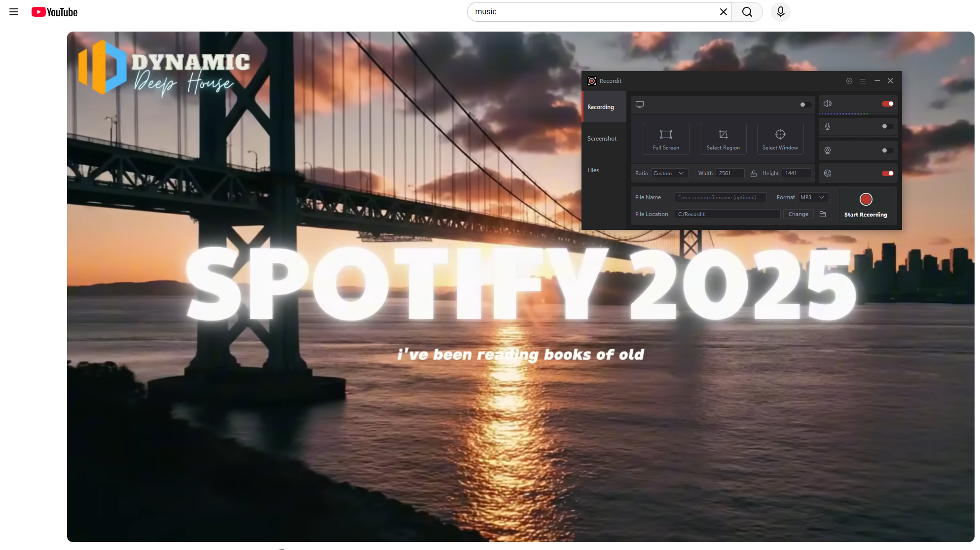Enable the microphone recording toggle
The image size is (980, 550).
(887, 127)
